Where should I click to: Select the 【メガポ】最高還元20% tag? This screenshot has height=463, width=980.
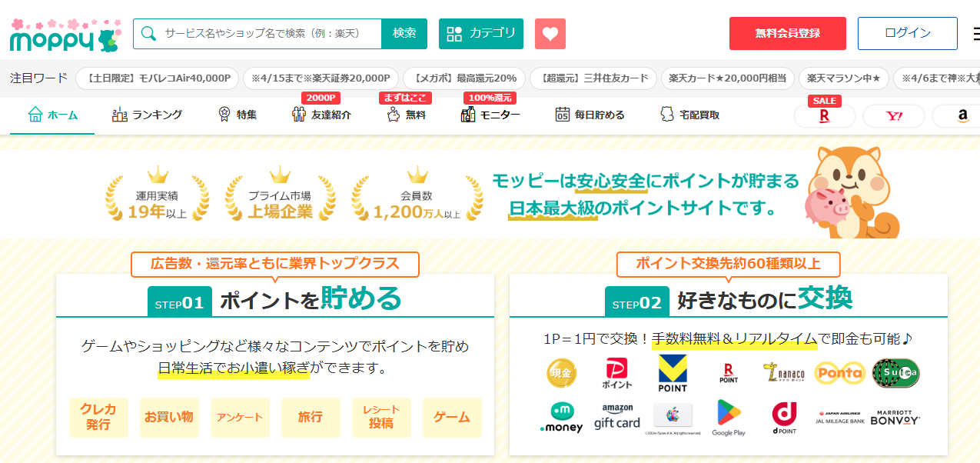(464, 78)
